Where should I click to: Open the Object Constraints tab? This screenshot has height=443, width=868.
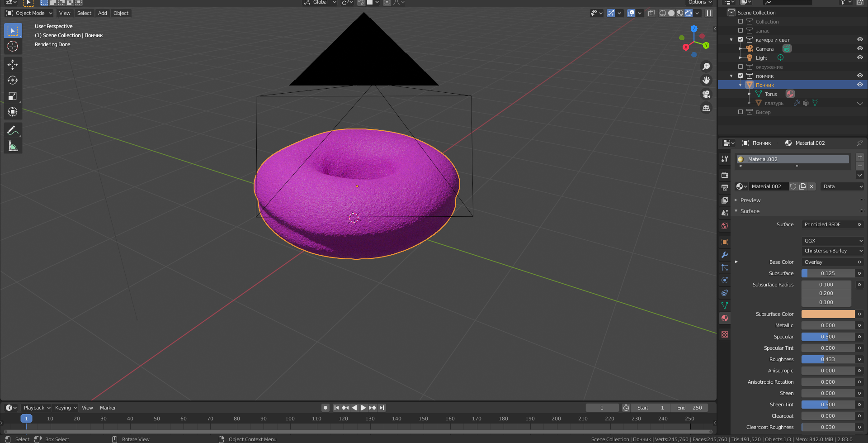(725, 293)
